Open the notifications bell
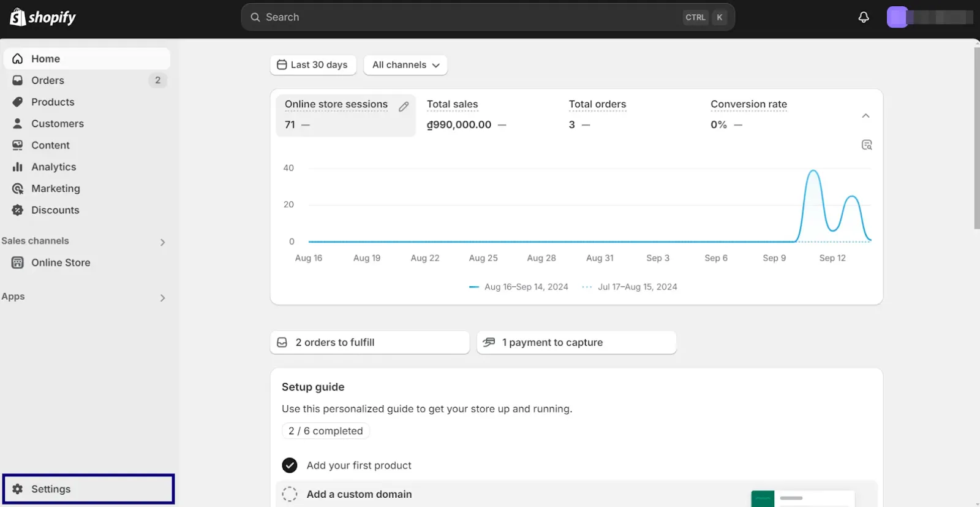 coord(864,17)
